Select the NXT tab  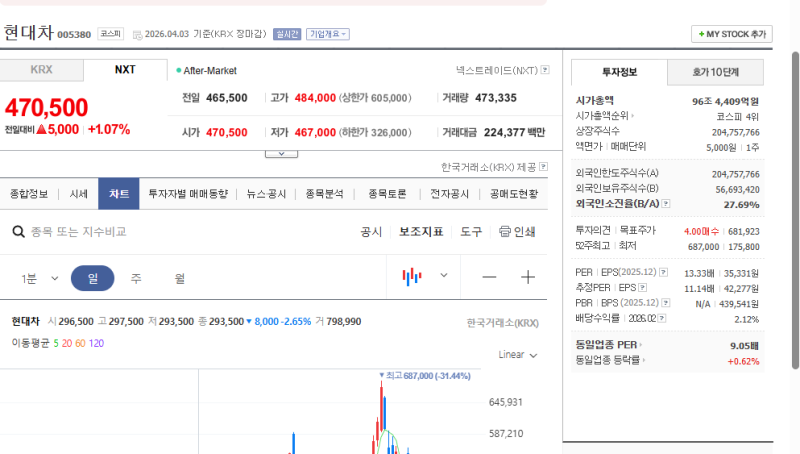coord(125,70)
